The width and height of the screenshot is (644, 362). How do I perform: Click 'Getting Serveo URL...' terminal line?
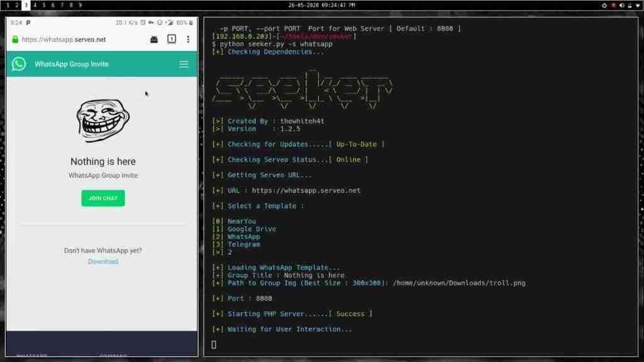(262, 175)
